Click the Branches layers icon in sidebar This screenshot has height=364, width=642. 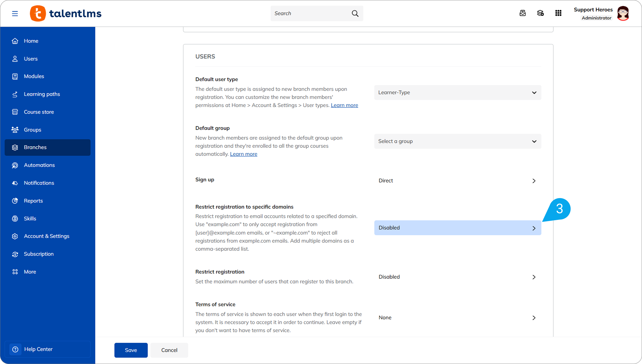pyautogui.click(x=15, y=147)
